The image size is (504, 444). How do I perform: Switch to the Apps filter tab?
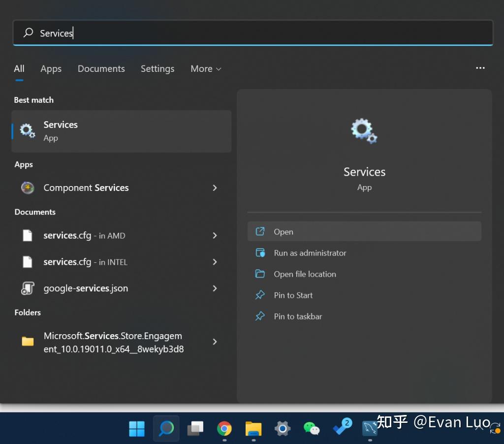(x=51, y=69)
